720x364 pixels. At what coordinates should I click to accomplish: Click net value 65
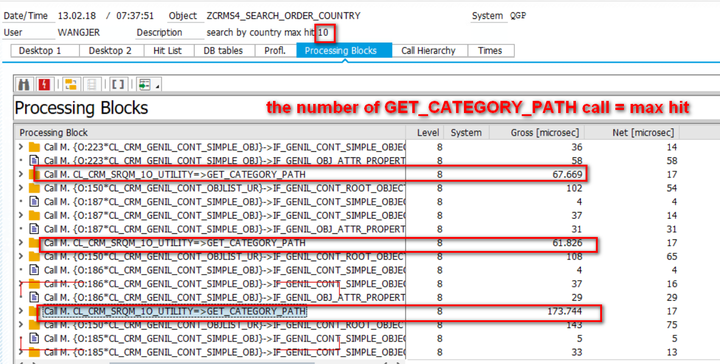click(x=672, y=256)
